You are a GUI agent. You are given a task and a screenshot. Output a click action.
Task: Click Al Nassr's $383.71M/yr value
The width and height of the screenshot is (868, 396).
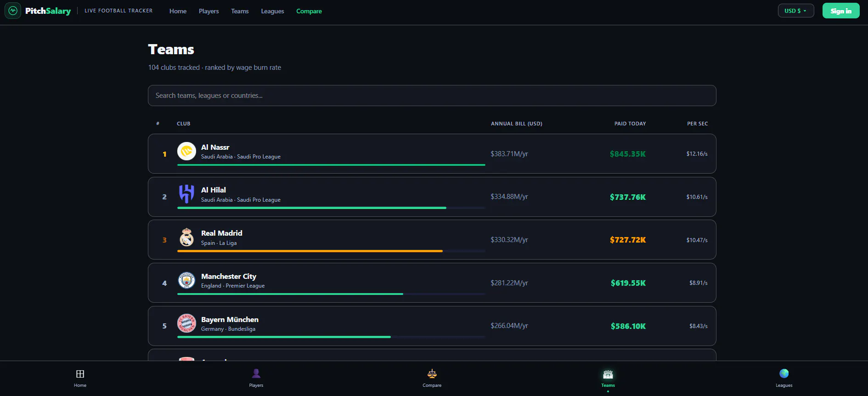[509, 153]
